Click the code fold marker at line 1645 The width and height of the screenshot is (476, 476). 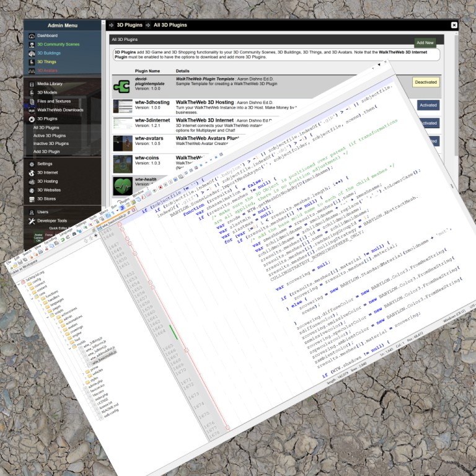pos(120,224)
